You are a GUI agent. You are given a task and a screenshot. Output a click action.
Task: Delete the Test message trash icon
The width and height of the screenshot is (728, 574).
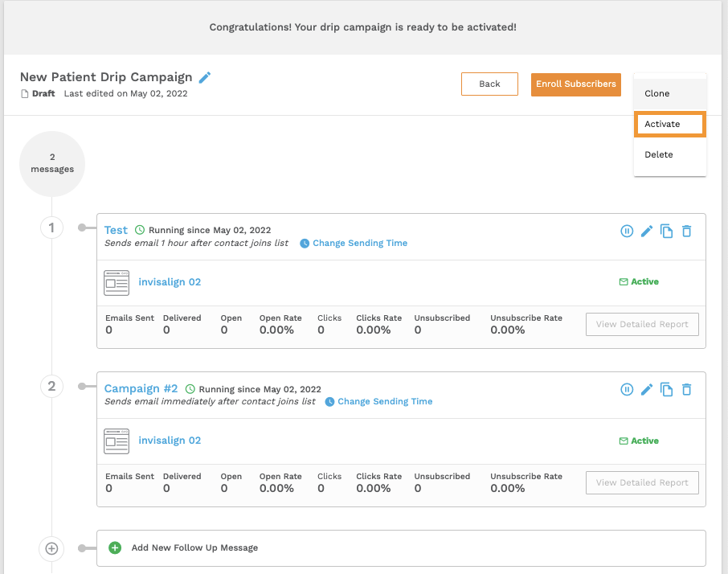click(x=687, y=231)
